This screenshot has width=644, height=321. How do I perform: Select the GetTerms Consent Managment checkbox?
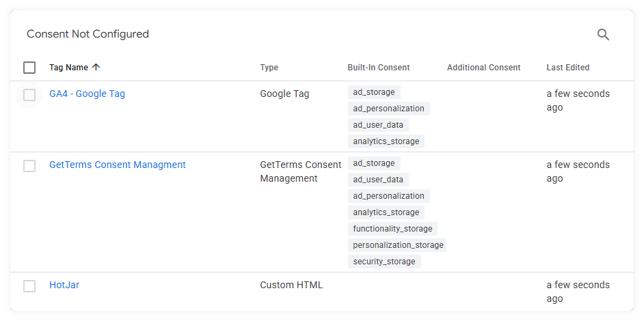29,166
